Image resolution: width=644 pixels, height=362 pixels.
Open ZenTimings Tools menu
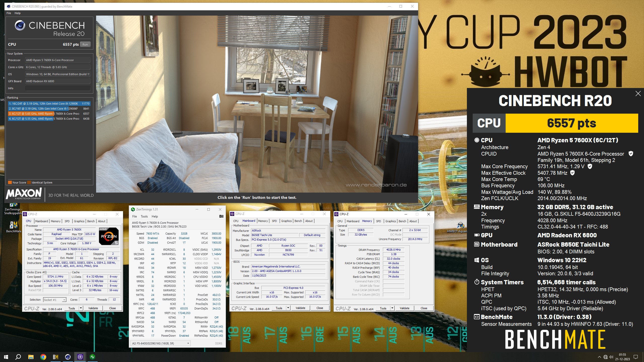[x=144, y=216]
